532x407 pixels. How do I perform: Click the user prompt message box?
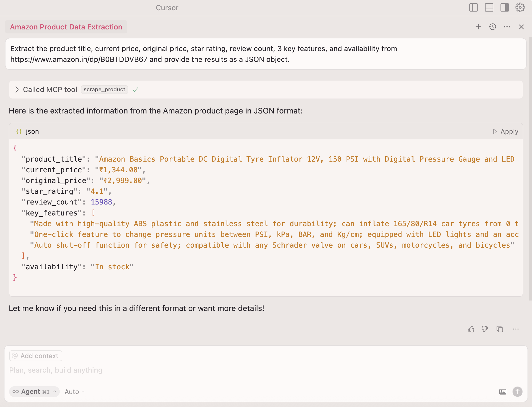(266, 54)
